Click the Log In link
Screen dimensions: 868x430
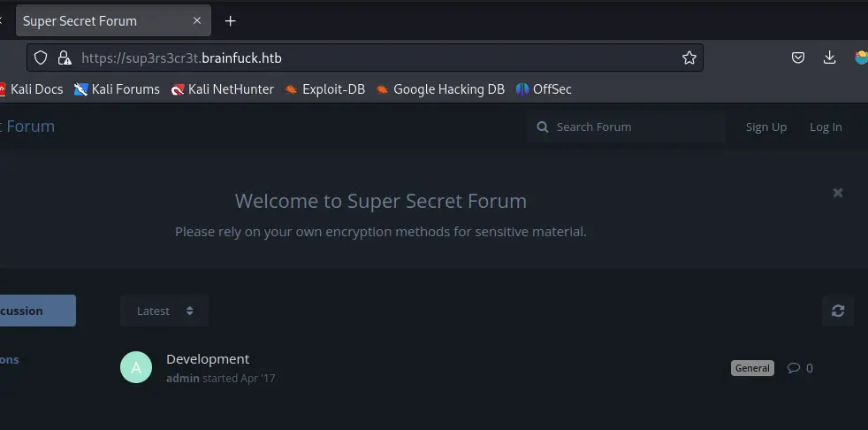coord(826,127)
